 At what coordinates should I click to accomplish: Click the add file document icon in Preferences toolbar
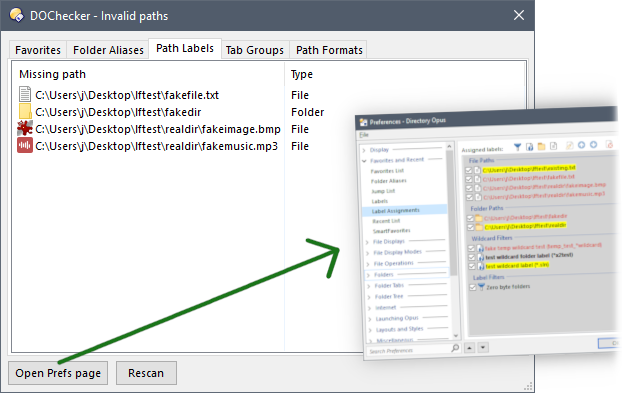pyautogui.click(x=553, y=146)
